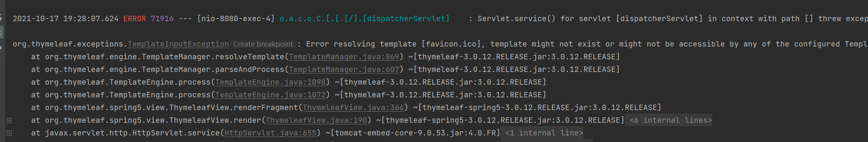Image resolution: width=868 pixels, height=142 pixels.
Task: Click the [nio-8080-exec-4] thread name
Action: coord(236,19)
